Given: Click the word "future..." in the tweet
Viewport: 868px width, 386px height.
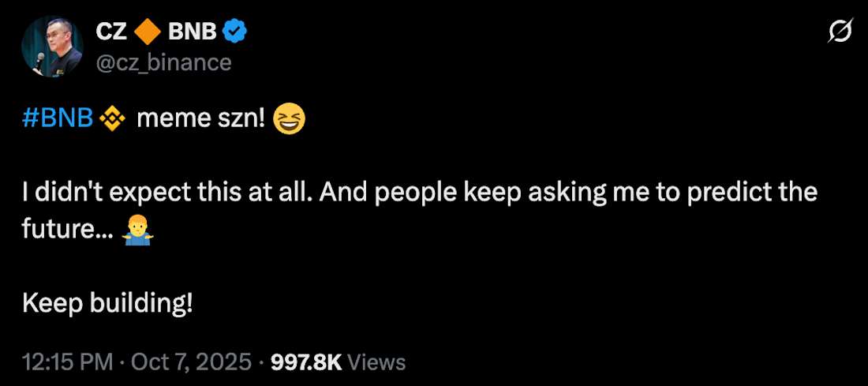Looking at the screenshot, I should tap(68, 230).
